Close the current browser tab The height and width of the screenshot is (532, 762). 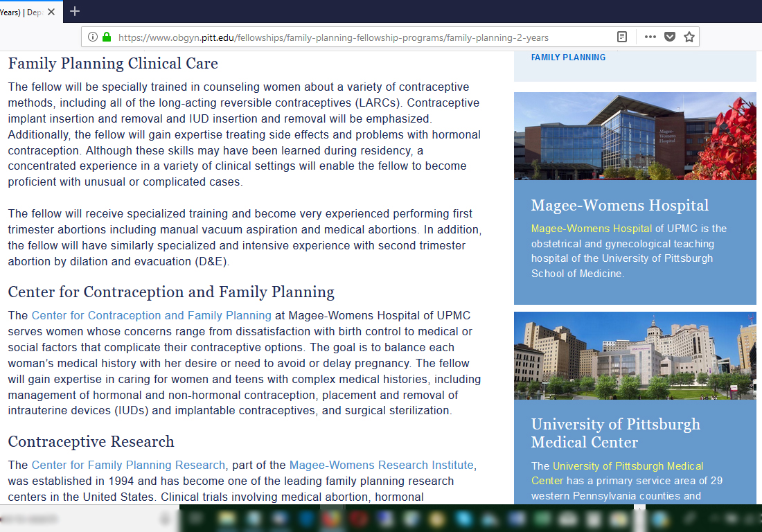coord(51,12)
